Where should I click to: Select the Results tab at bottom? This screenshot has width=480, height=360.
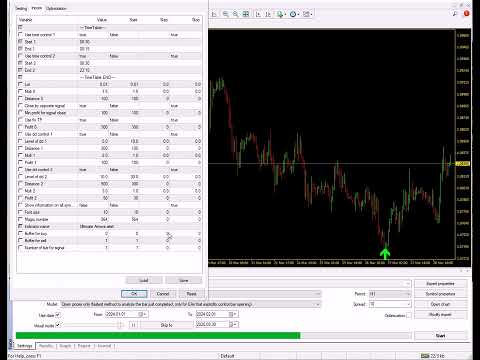[46, 346]
